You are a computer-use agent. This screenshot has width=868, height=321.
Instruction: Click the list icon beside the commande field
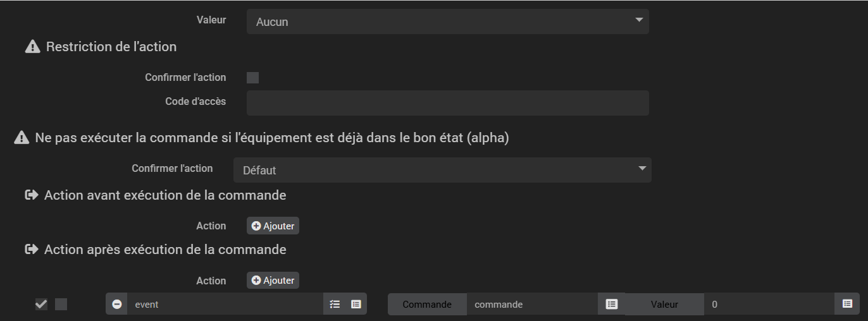pyautogui.click(x=611, y=304)
